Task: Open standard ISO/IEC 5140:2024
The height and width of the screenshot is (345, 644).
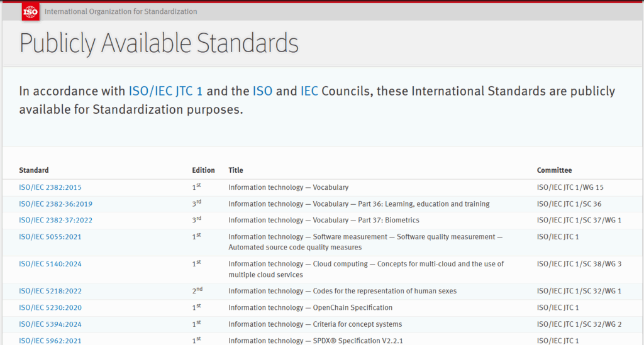Action: tap(50, 264)
